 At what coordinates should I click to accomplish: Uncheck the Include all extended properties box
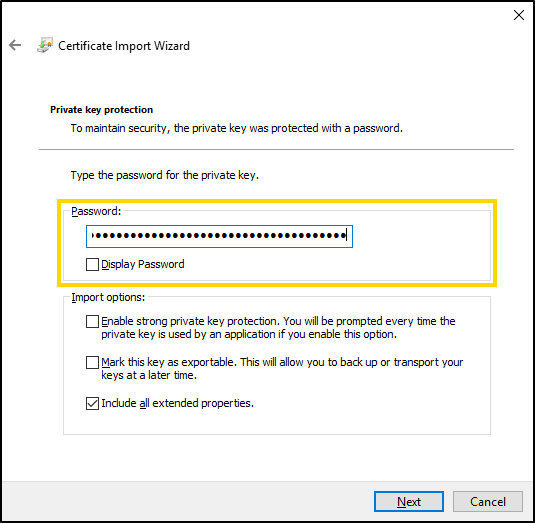92,403
